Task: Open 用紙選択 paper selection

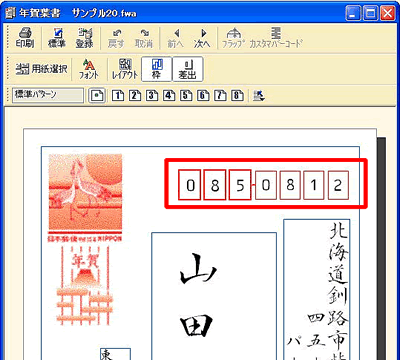Action: pos(41,69)
